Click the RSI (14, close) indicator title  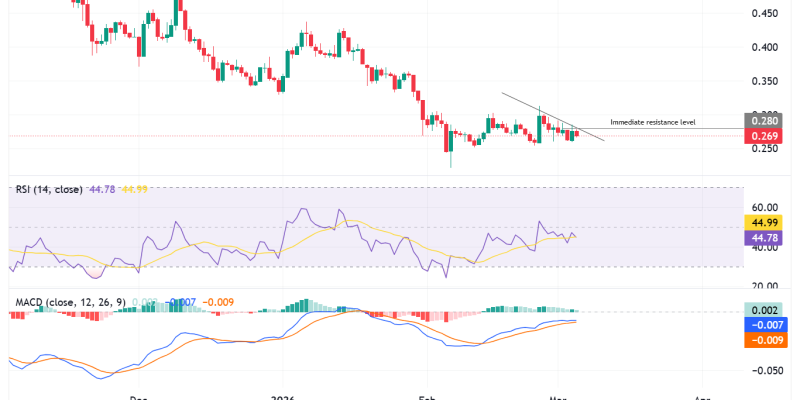pyautogui.click(x=49, y=189)
